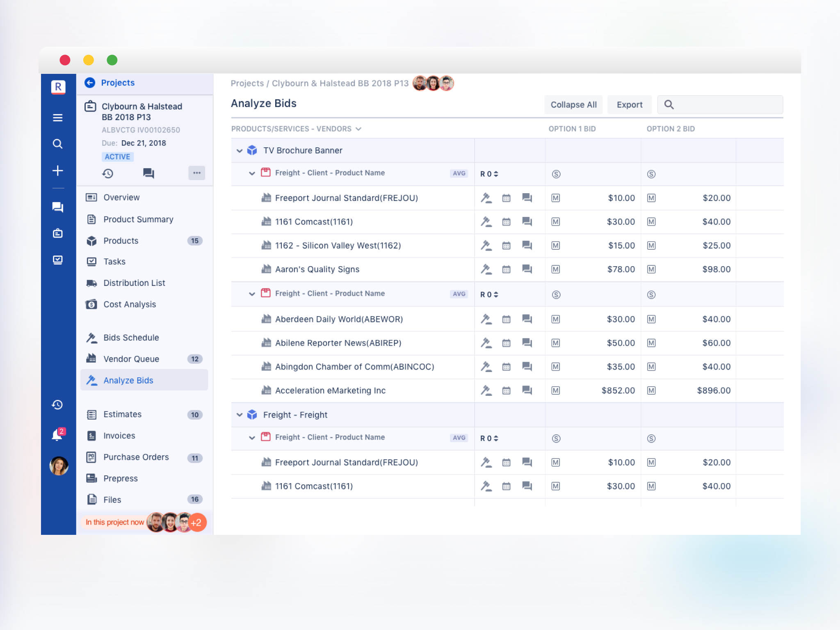
Task: Click the R app logo
Action: click(58, 87)
